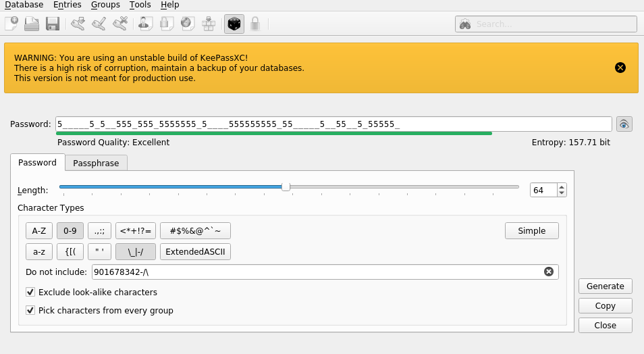Click the Open database folder icon
Image resolution: width=644 pixels, height=354 pixels.
pyautogui.click(x=32, y=24)
